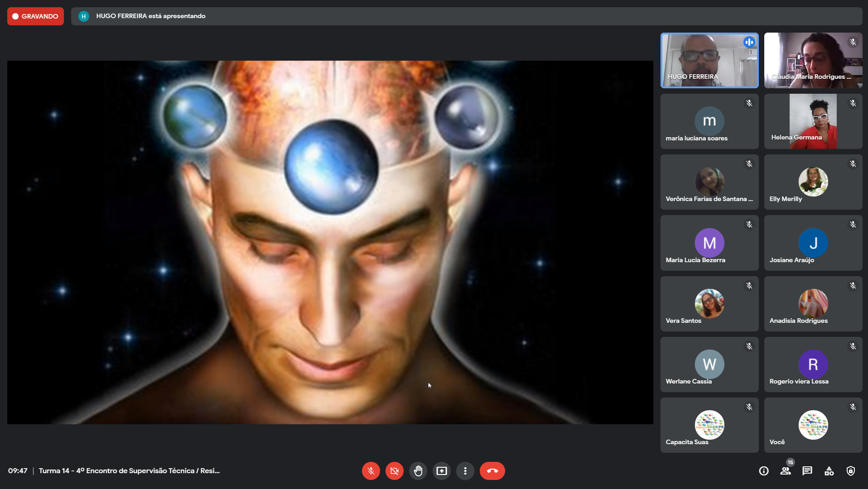Click the Josiane Araújo avatar tile
The width and height of the screenshot is (868, 489).
click(813, 243)
